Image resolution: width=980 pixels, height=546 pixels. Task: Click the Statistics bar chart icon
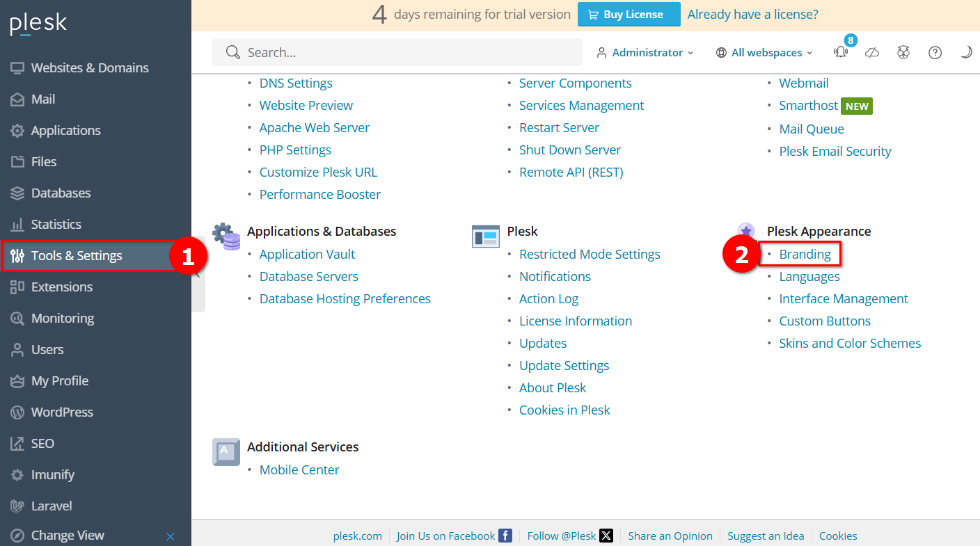17,225
